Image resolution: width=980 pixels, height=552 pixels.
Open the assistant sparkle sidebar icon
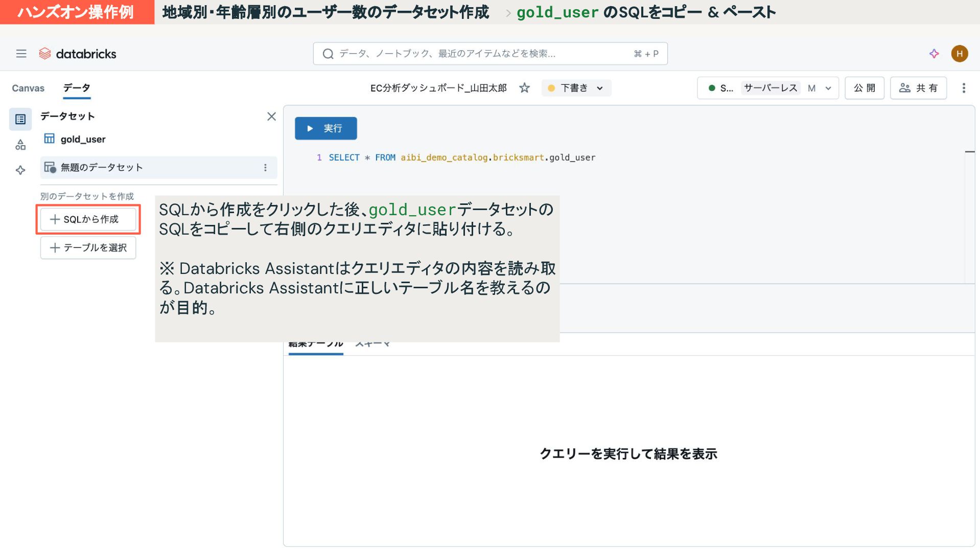[x=20, y=170]
